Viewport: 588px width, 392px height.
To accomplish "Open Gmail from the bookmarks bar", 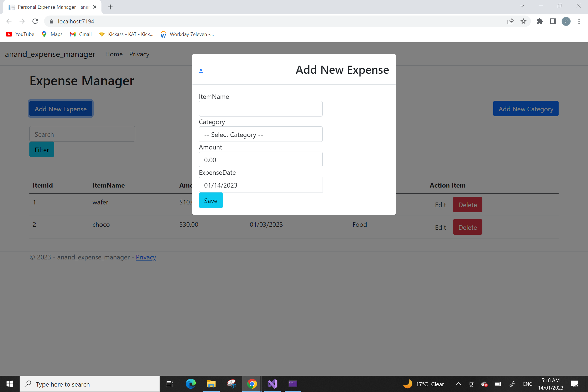I will point(80,34).
